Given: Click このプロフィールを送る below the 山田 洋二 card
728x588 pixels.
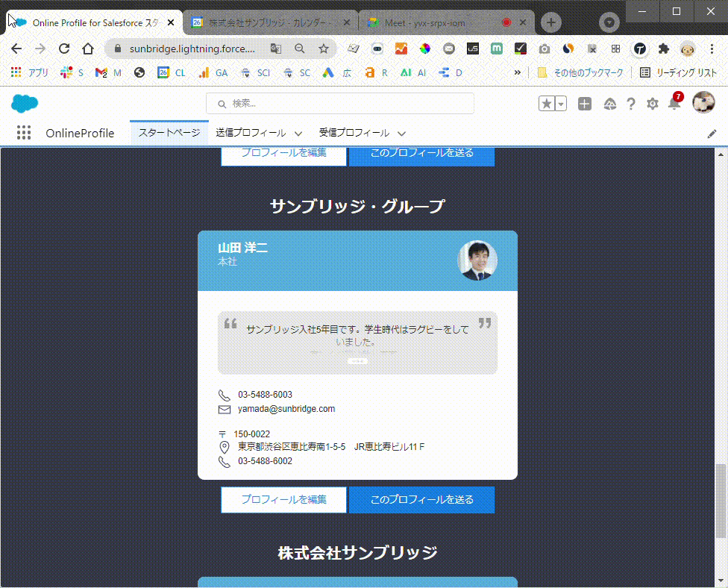Looking at the screenshot, I should pyautogui.click(x=421, y=500).
